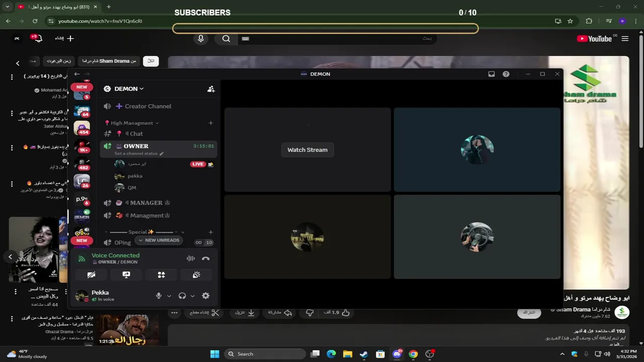Click the NEW UNREADS pill
644x362 pixels.
[158, 240]
